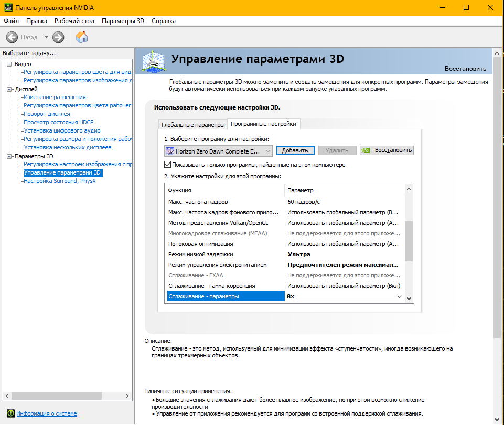504x425 pixels.
Task: Select Многокадровое сглаживание (MFAA) row
Action: (285, 233)
